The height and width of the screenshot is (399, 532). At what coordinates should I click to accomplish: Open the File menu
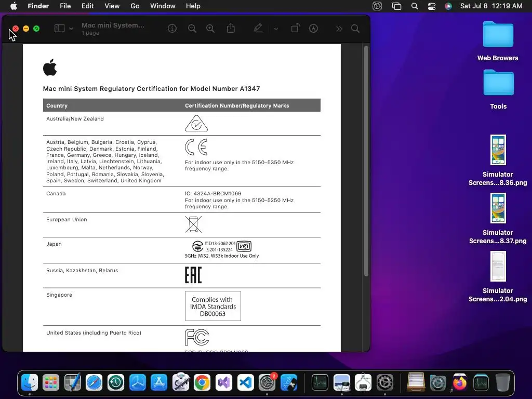point(65,6)
